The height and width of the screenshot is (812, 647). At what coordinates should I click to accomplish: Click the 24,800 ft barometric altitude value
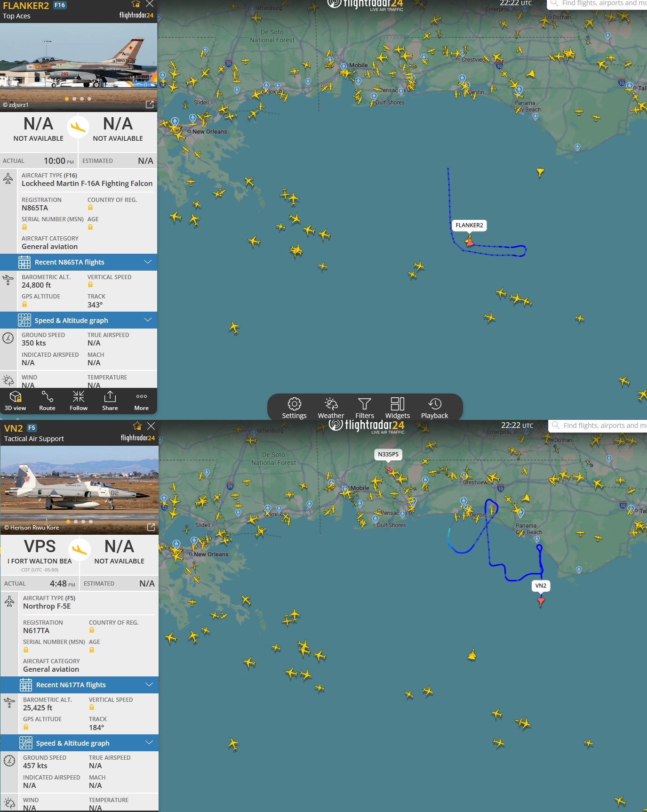pos(36,285)
